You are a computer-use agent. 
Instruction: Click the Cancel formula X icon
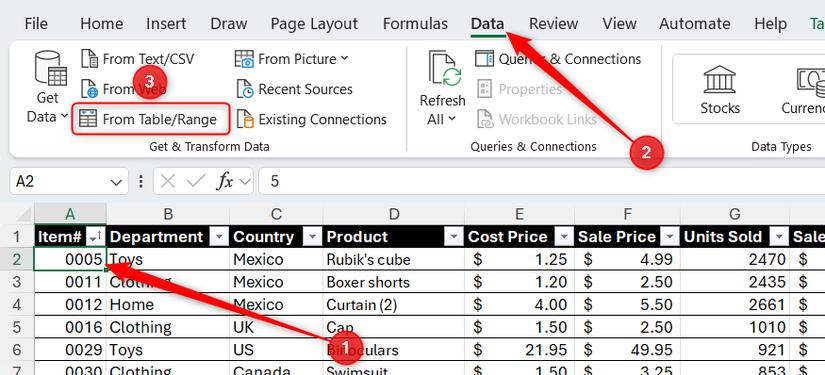tap(167, 181)
